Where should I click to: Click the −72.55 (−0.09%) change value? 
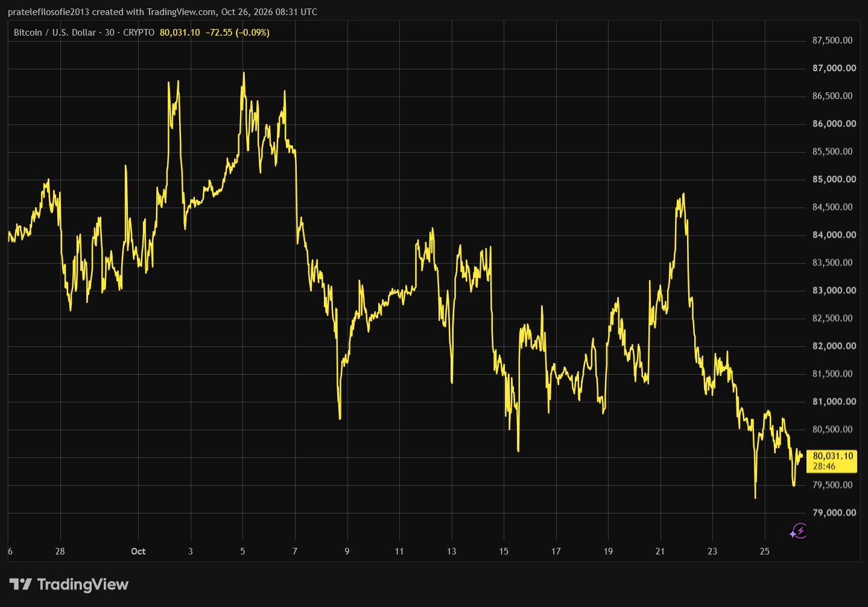(x=238, y=33)
